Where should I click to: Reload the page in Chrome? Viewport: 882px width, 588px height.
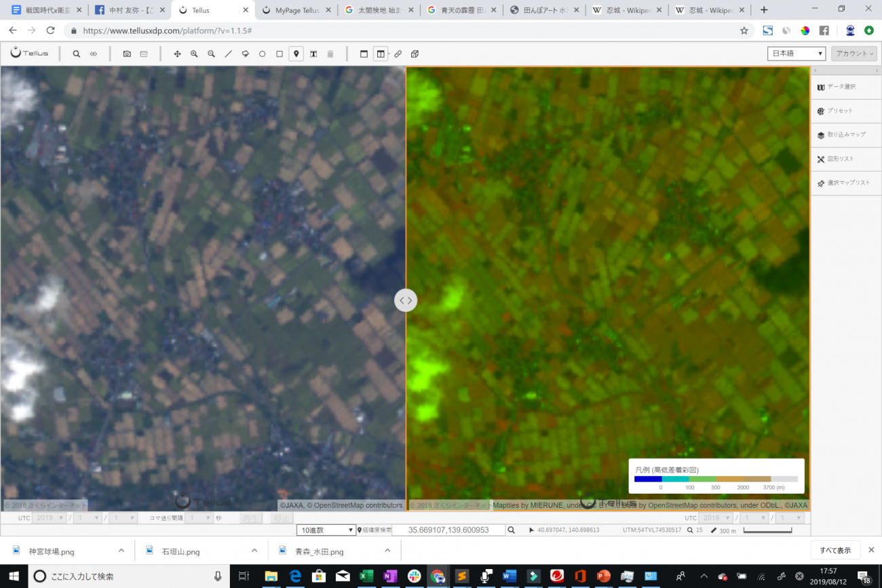[50, 31]
